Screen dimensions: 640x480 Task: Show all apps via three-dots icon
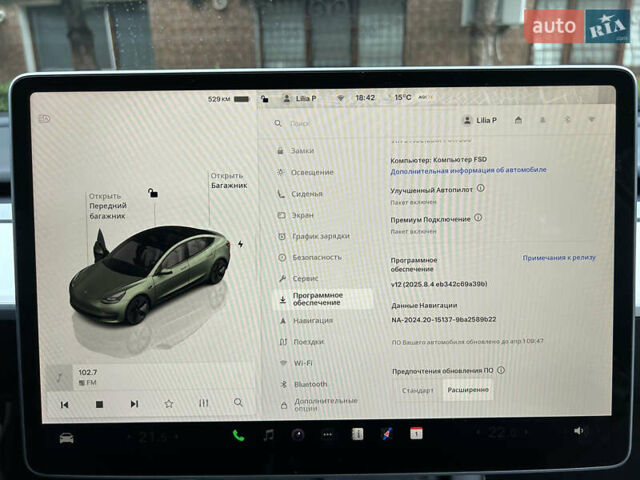coord(327,434)
